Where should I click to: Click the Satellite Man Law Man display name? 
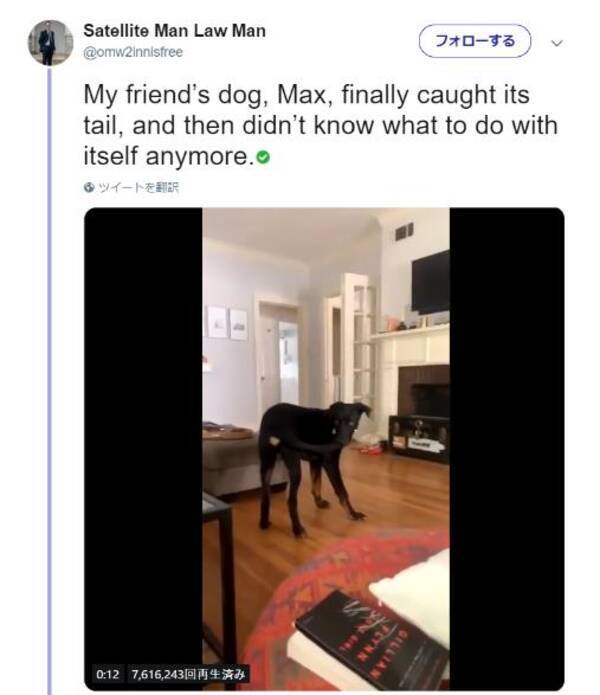pos(174,31)
